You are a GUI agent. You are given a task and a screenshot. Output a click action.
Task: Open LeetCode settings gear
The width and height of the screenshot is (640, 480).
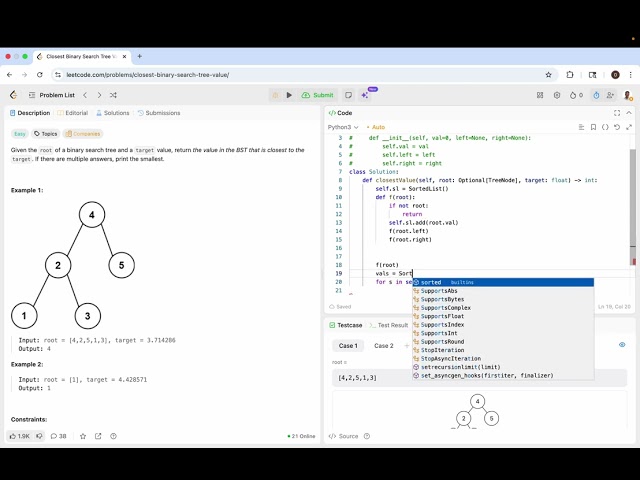point(557,95)
